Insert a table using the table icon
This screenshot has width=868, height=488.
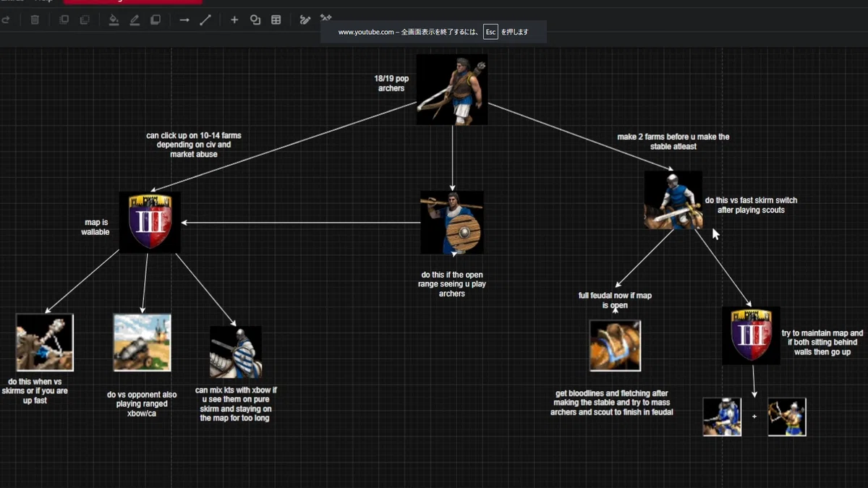pos(276,20)
